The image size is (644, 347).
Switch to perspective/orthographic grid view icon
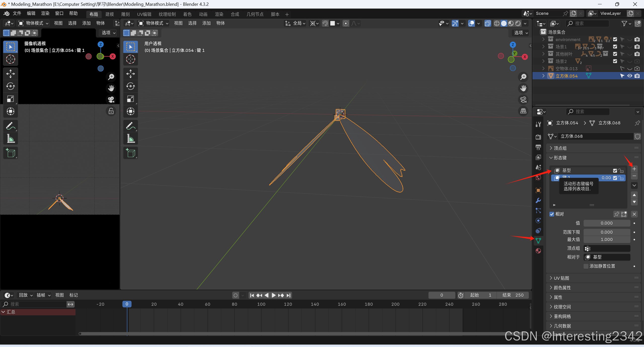[523, 111]
